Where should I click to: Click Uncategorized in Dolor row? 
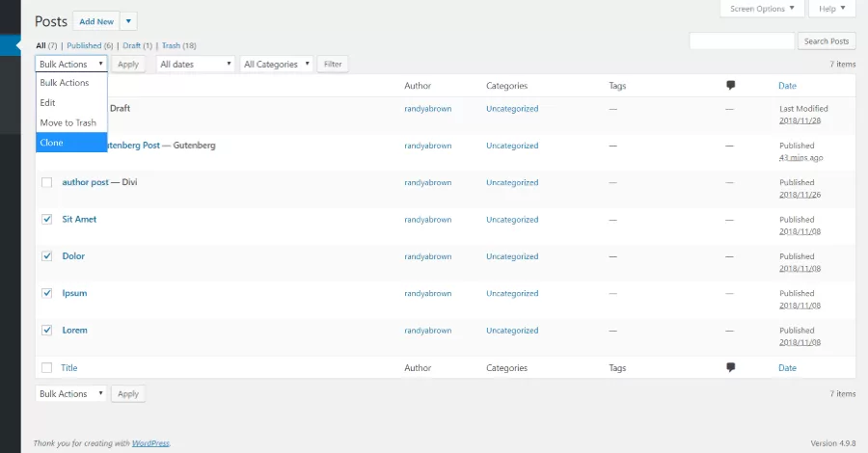512,256
